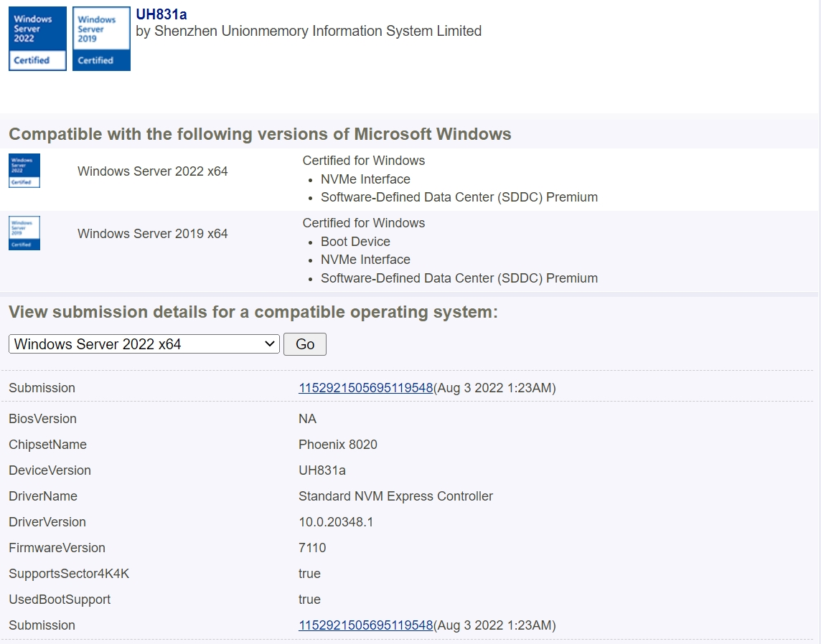This screenshot has width=821, height=644.
Task: Click the UsedBootSupport field label
Action: click(60, 600)
